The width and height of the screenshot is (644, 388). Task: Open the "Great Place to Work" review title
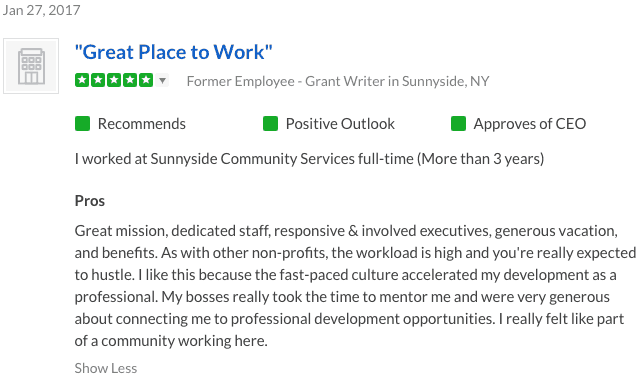coord(173,52)
